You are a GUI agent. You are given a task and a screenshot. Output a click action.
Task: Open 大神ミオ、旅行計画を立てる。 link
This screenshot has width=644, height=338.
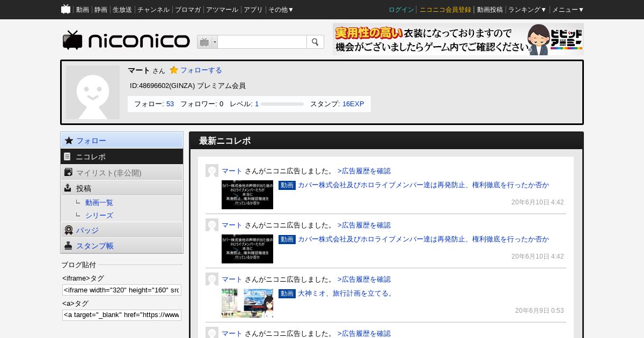click(346, 293)
